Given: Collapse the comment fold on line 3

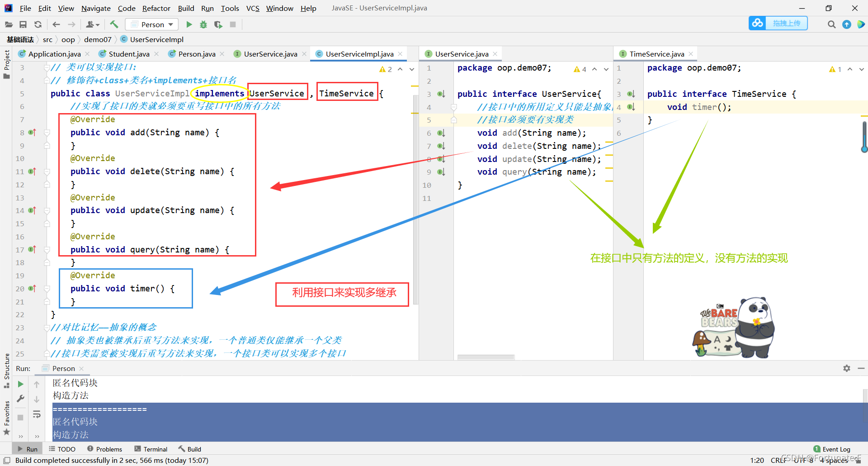Looking at the screenshot, I should (47, 67).
